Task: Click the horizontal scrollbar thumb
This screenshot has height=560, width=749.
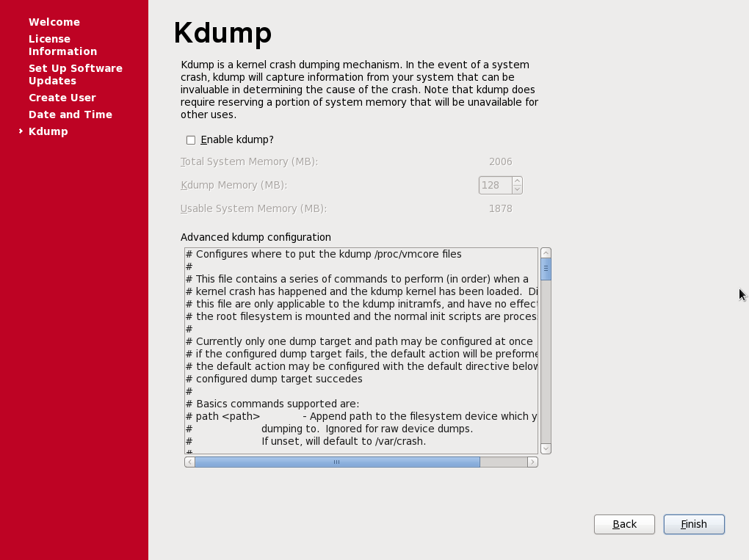Action: tap(337, 462)
